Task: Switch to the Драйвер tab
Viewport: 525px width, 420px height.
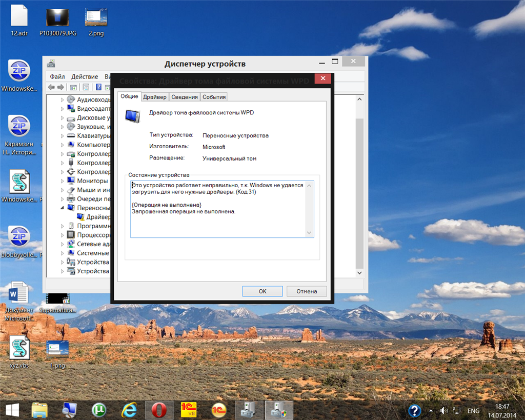Action: tap(155, 97)
